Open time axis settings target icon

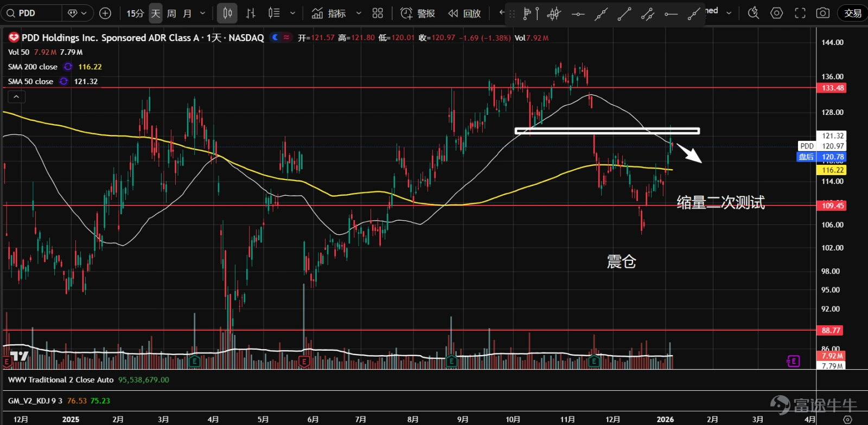[848, 419]
